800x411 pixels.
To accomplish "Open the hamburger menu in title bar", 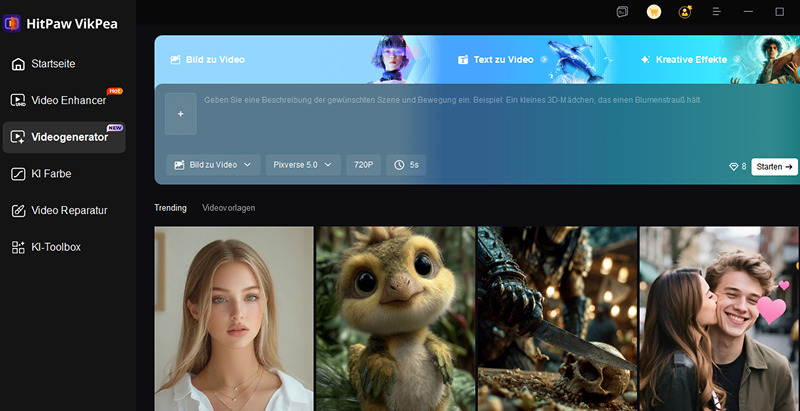I will click(x=716, y=12).
